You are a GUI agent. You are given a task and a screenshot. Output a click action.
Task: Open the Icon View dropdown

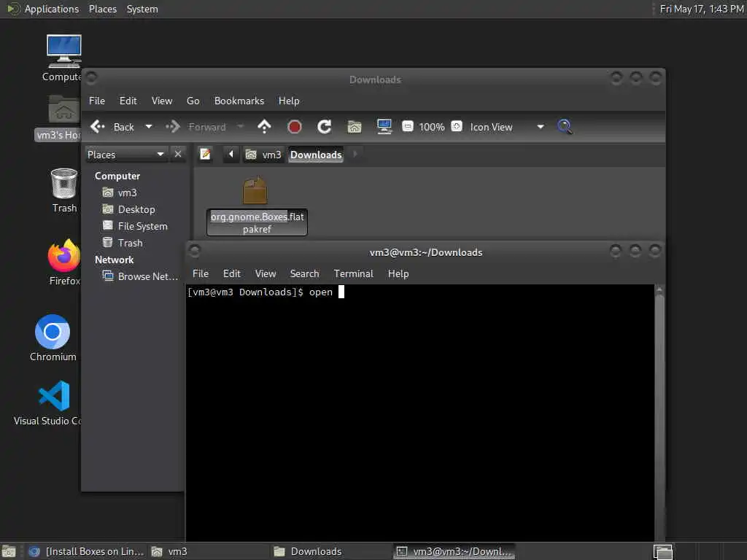coord(507,127)
